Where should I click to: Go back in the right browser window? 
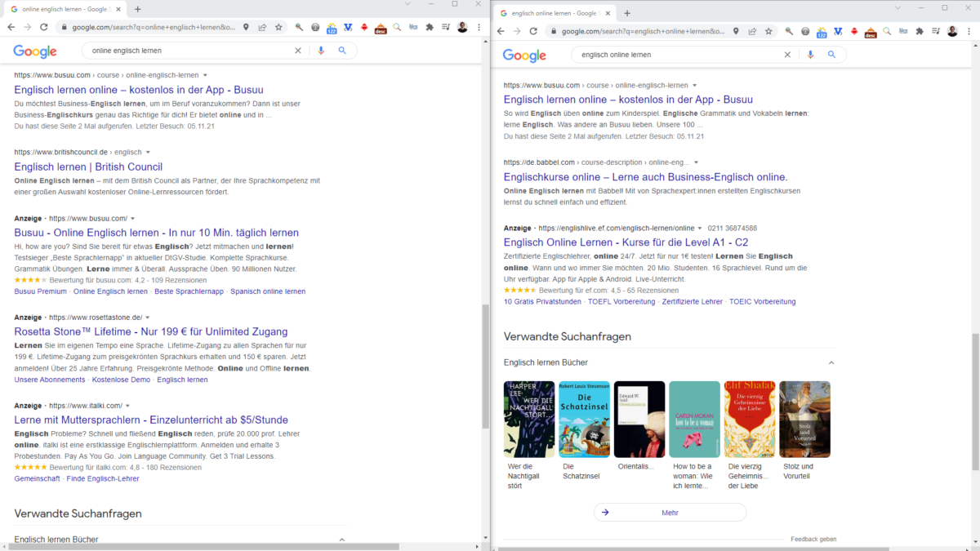(501, 31)
